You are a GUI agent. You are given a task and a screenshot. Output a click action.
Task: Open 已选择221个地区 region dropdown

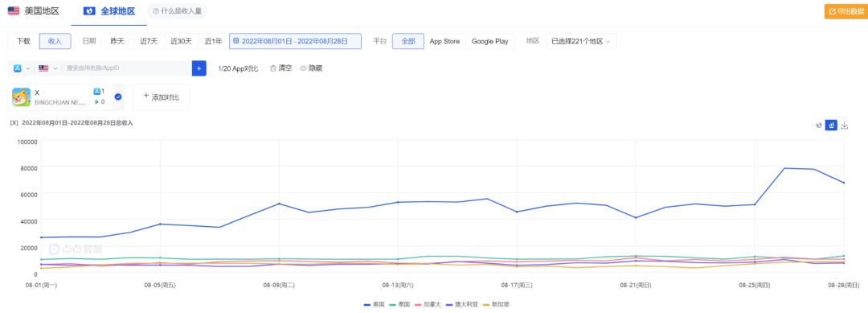pyautogui.click(x=581, y=42)
